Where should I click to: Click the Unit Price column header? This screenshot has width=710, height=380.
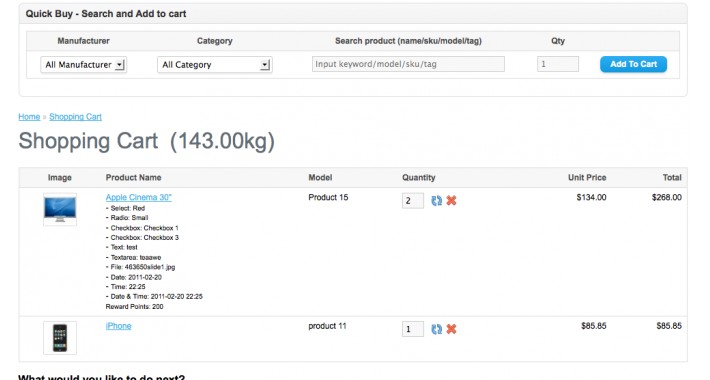(x=587, y=178)
